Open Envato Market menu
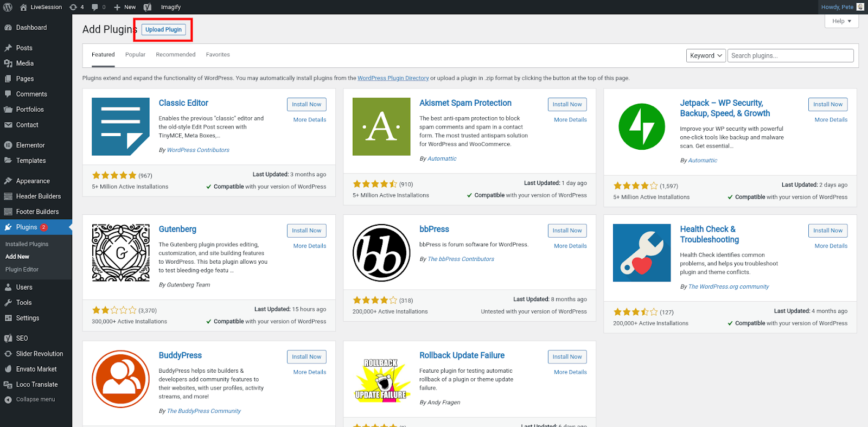Screen dimensions: 868x427 click(36, 369)
